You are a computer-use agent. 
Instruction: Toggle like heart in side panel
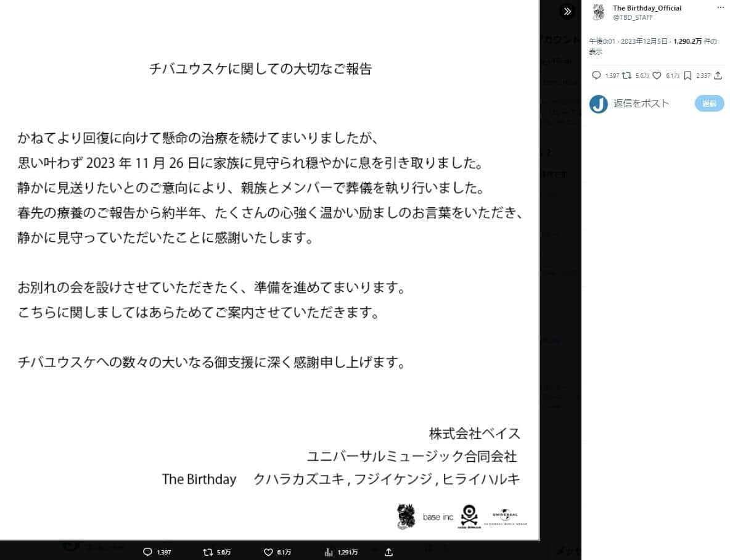pyautogui.click(x=657, y=75)
